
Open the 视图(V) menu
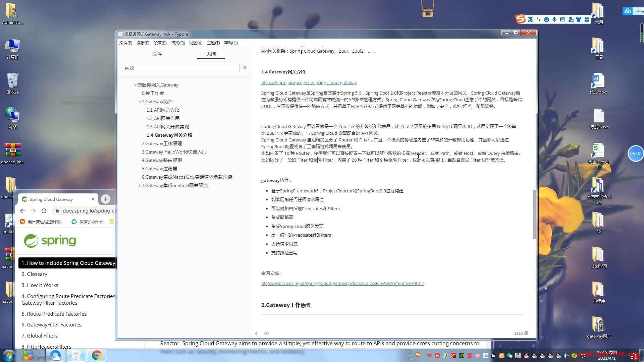click(x=196, y=43)
